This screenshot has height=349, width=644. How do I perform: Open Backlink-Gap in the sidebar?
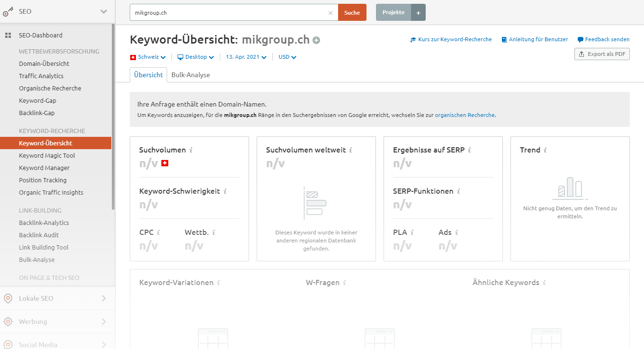point(37,113)
